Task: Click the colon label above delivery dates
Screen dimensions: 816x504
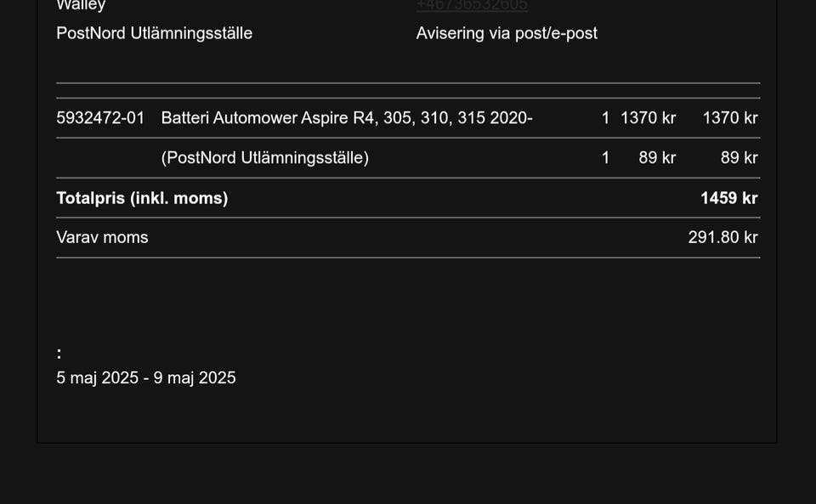Action: coord(59,354)
